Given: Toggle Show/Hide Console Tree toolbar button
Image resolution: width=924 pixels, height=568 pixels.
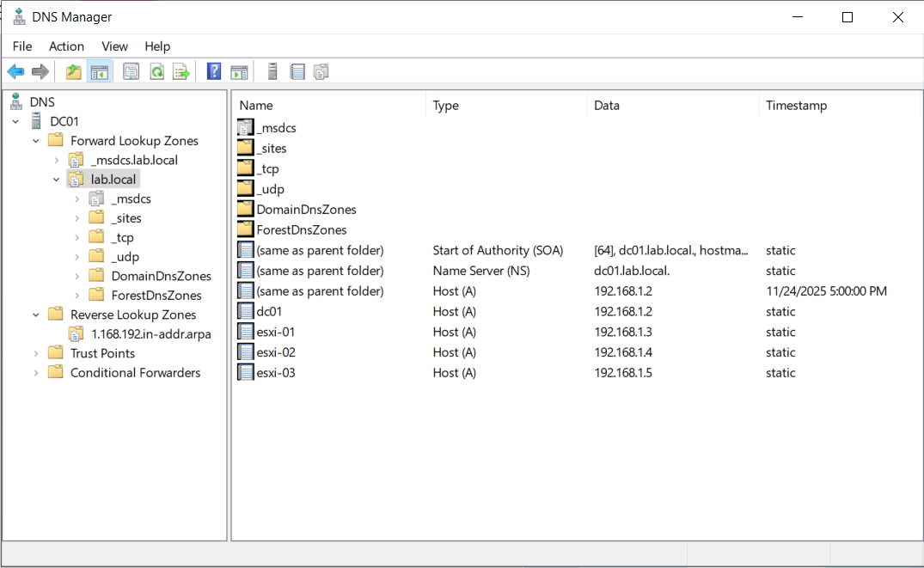Looking at the screenshot, I should [100, 72].
